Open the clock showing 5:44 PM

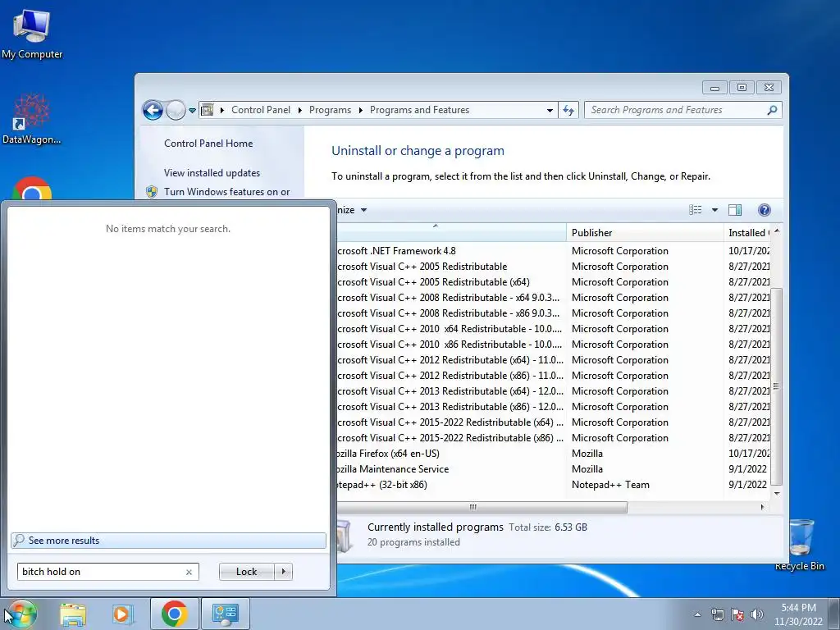[798, 614]
